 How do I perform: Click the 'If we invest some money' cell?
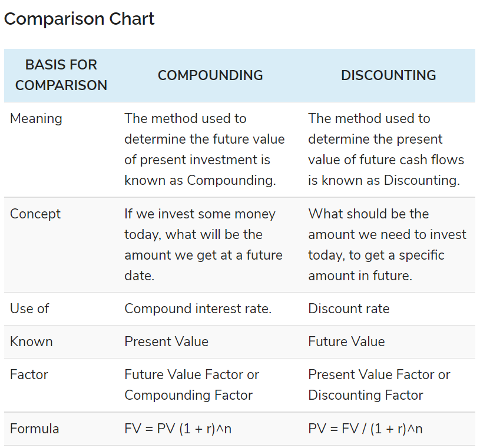click(203, 244)
